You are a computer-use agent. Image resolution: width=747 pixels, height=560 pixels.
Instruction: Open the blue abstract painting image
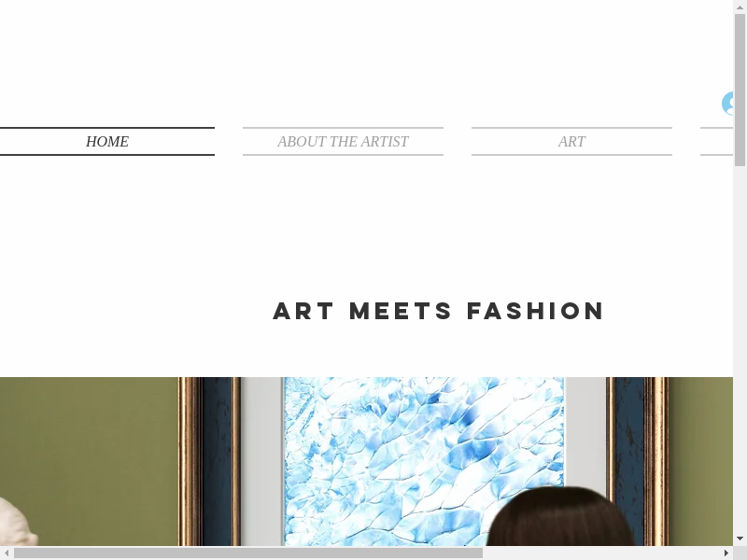click(424, 461)
